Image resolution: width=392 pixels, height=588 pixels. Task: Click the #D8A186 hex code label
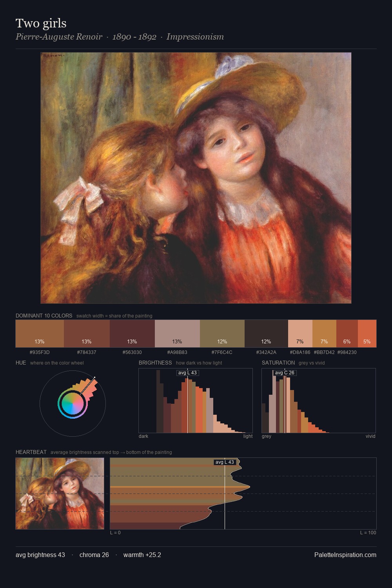[300, 352]
